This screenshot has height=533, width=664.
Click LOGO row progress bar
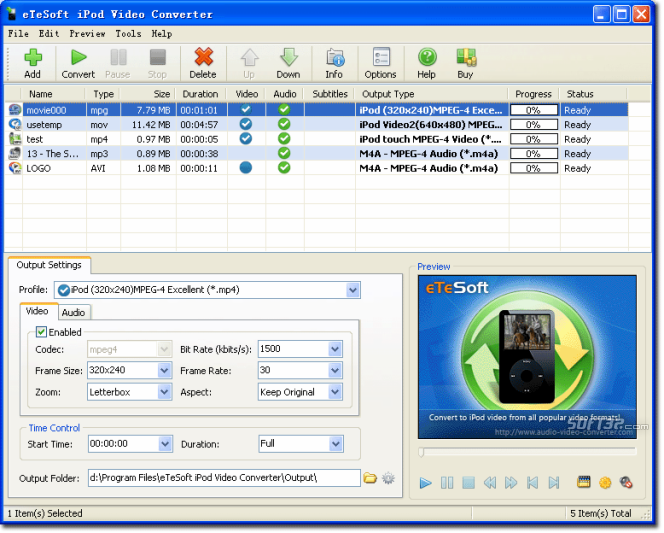coord(534,168)
